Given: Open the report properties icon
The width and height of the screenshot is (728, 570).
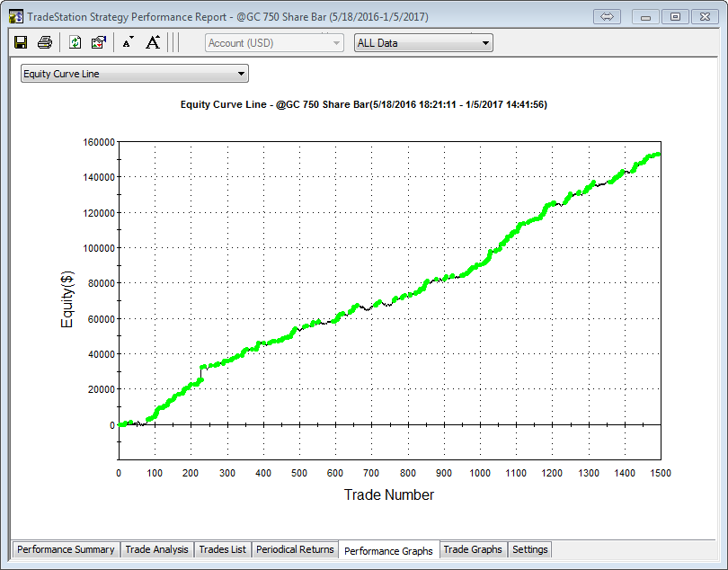Looking at the screenshot, I should [99, 42].
